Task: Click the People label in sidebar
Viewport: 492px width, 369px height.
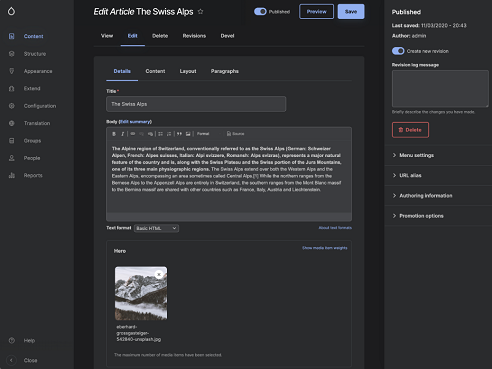Action: point(32,158)
